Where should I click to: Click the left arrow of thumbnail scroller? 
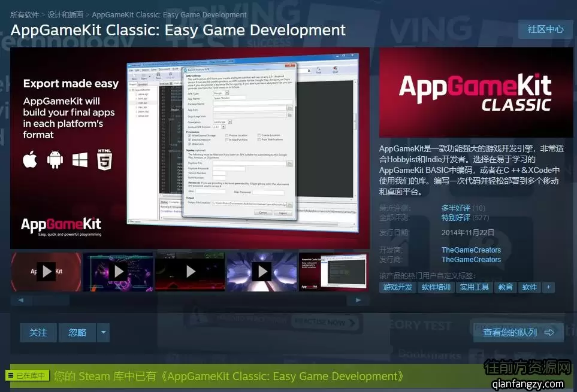pos(20,300)
